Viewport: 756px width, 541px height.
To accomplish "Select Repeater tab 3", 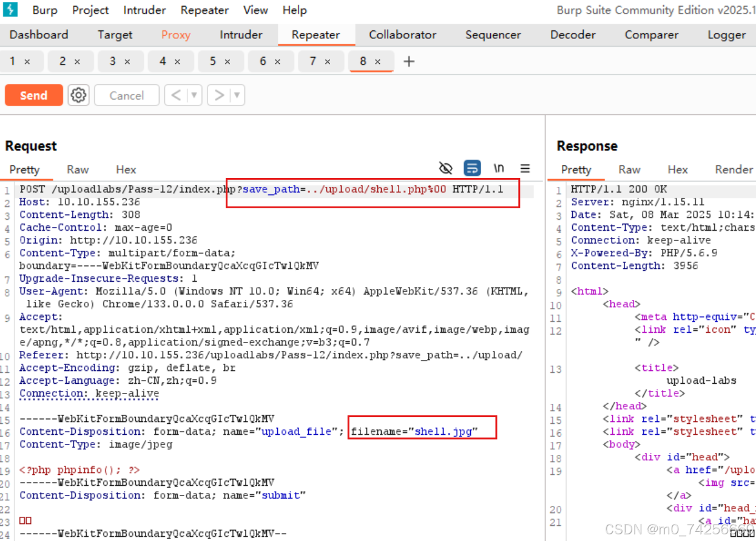I will [x=113, y=61].
